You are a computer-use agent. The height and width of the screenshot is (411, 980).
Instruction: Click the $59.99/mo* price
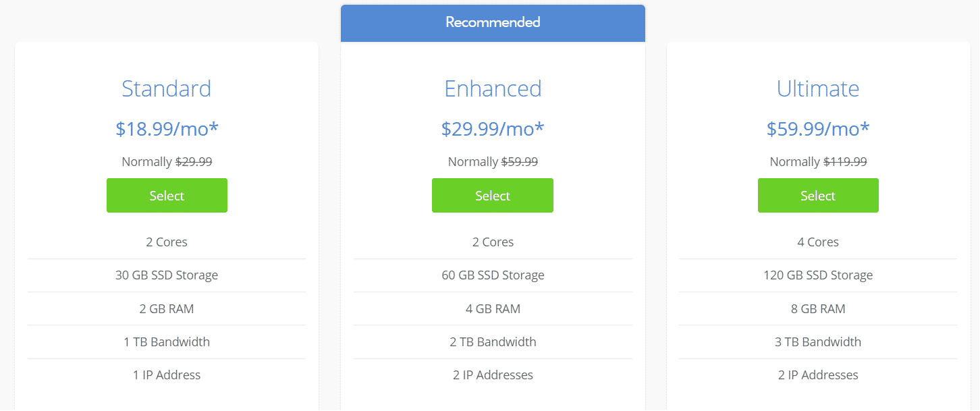[x=818, y=129]
